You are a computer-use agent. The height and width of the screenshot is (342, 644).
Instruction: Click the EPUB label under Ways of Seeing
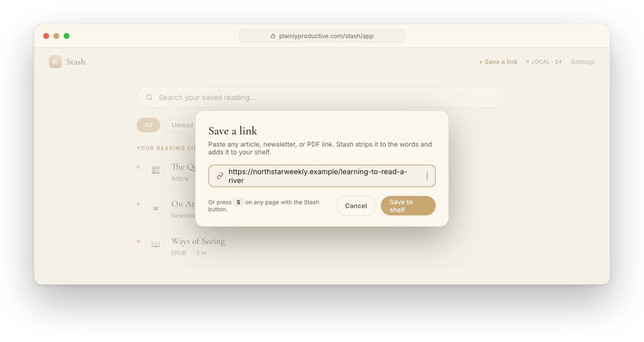pyautogui.click(x=179, y=253)
